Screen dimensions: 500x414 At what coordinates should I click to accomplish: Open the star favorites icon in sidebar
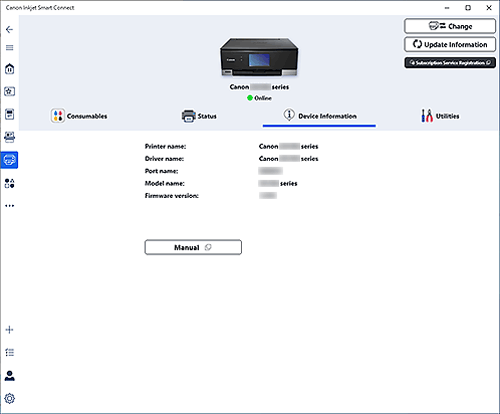(x=9, y=91)
